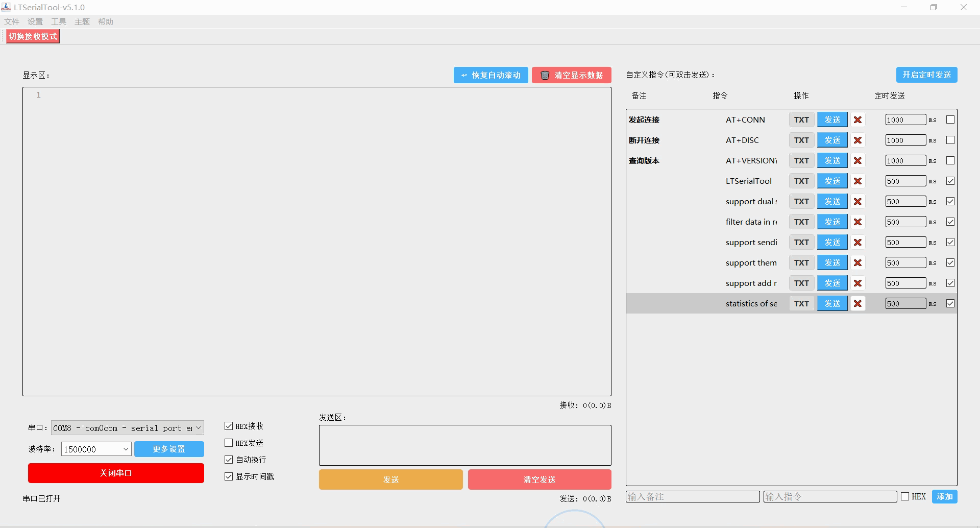980x528 pixels.
Task: Click the 输入备注 input field
Action: (x=693, y=496)
